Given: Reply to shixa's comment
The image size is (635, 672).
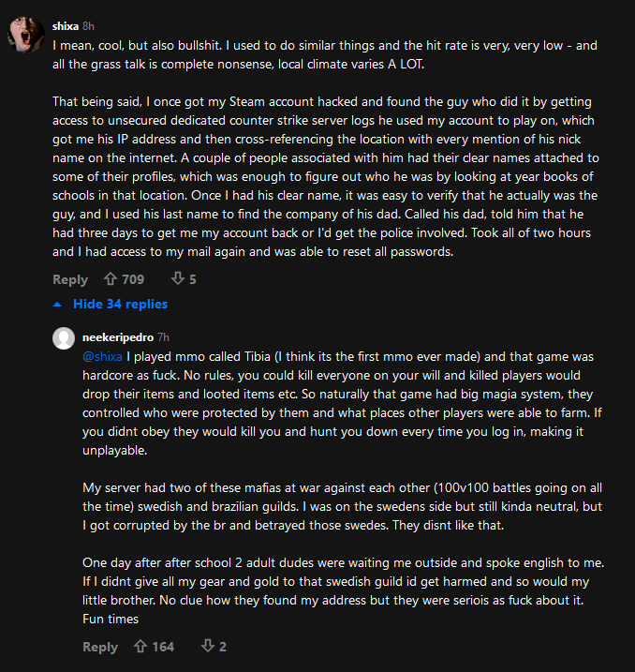Looking at the screenshot, I should 70,279.
